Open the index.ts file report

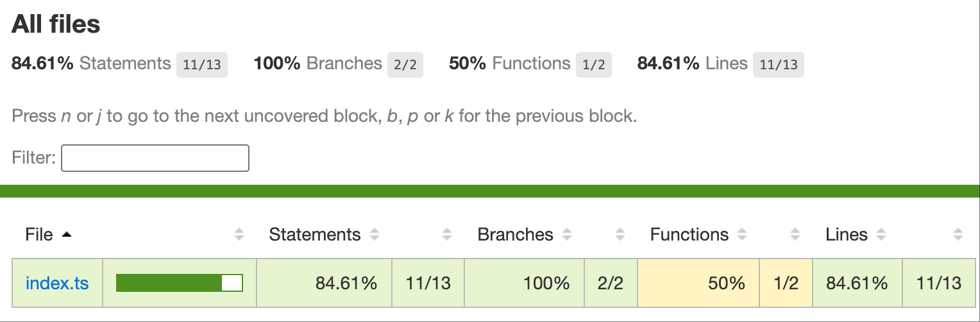[57, 283]
